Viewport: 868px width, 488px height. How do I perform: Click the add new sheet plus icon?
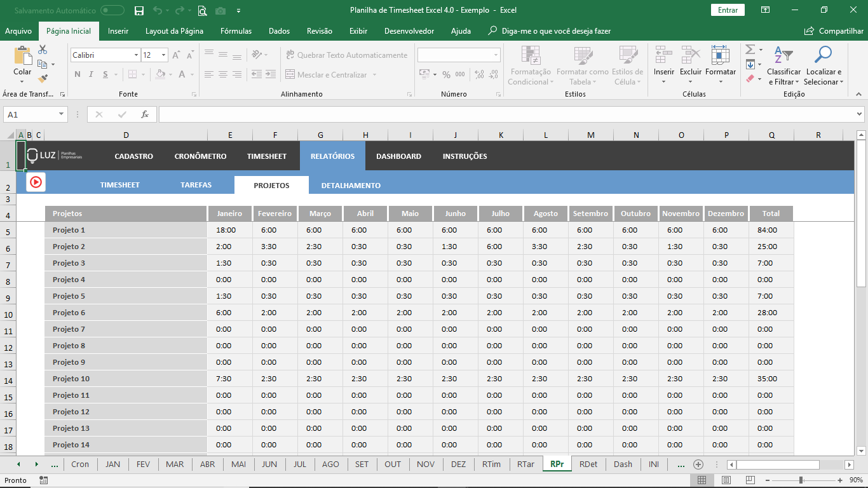(698, 464)
